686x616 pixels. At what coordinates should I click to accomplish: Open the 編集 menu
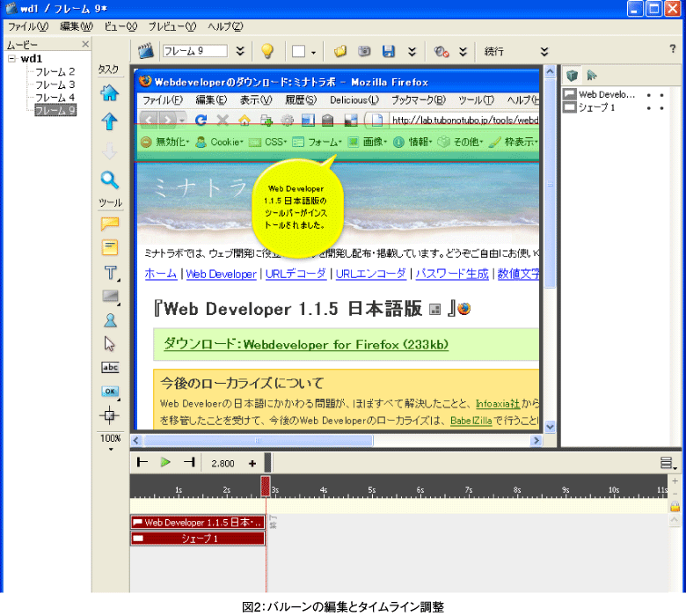coord(77,26)
